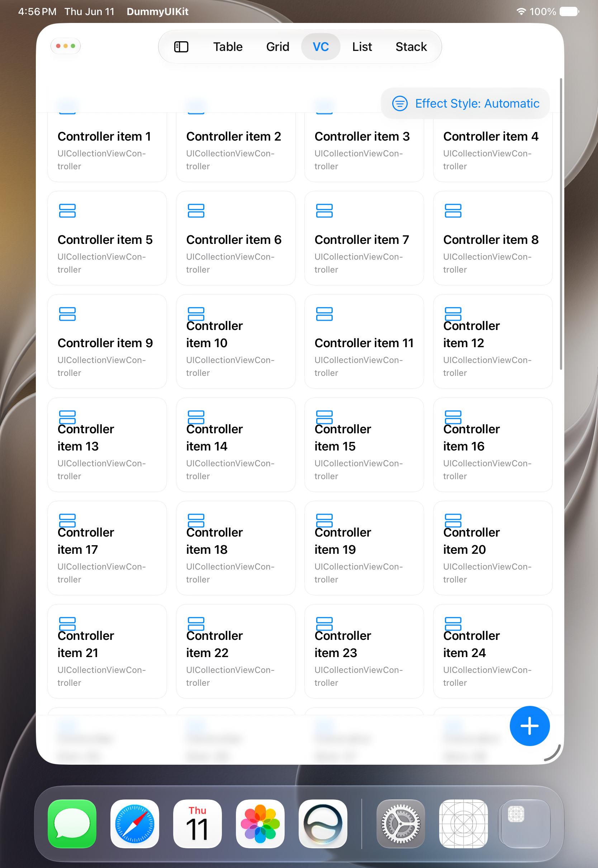The height and width of the screenshot is (868, 598).
Task: Open the Controller item 24 card
Action: click(x=493, y=651)
